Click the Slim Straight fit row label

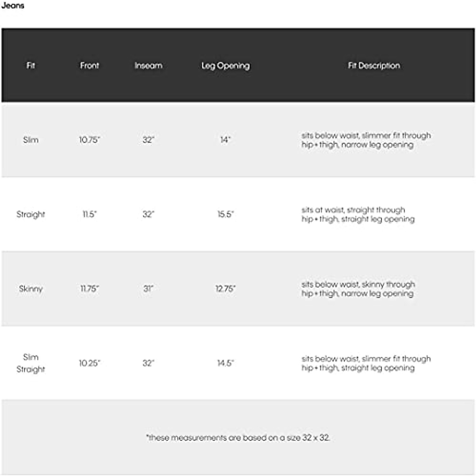pos(31,363)
